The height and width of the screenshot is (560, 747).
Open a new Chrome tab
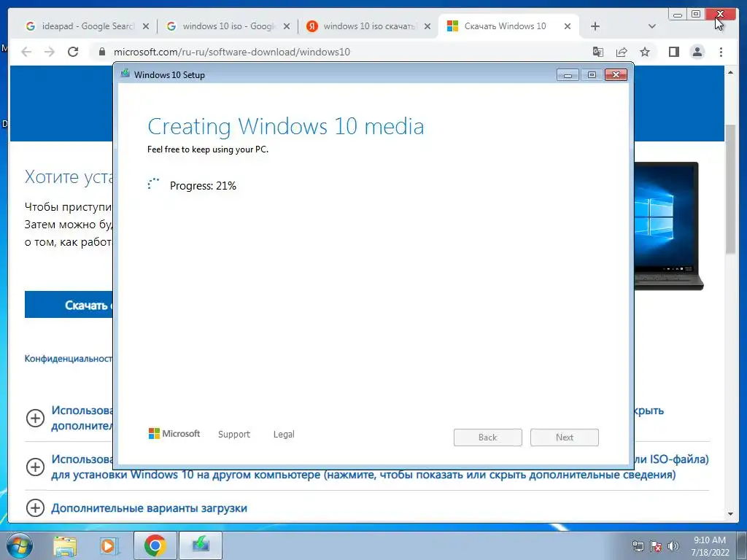595,26
